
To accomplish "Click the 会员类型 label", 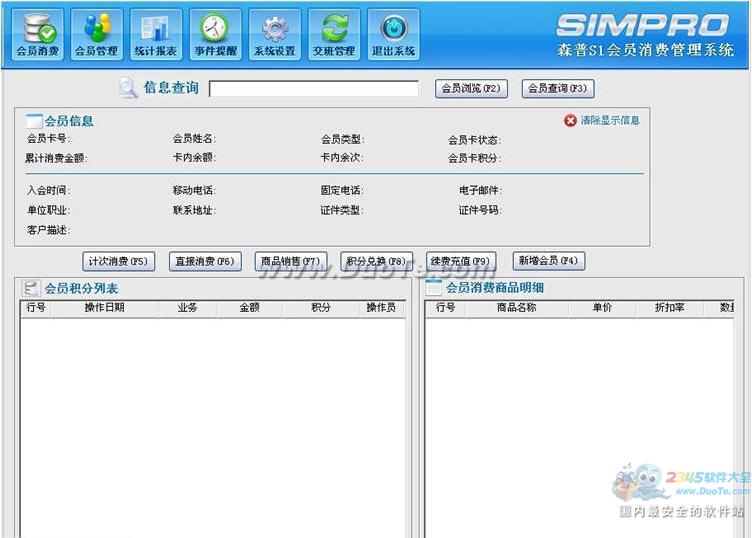I will [x=342, y=140].
